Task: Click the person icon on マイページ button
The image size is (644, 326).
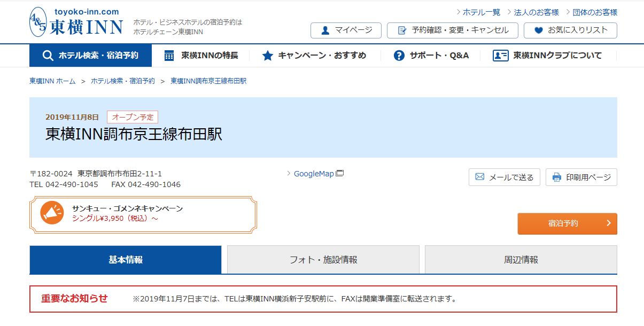Action: 325,30
